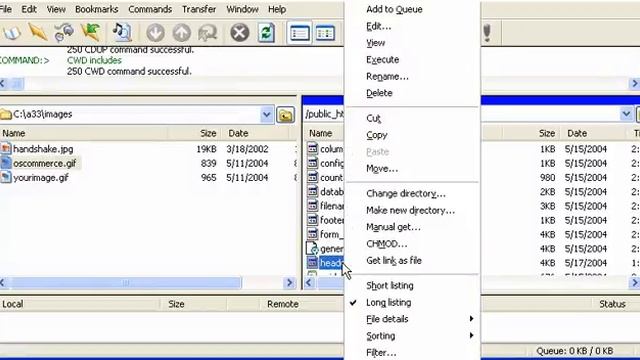Screen dimensions: 640x360
Task: Click remote pane scroll left arrow
Action: [x=309, y=282]
